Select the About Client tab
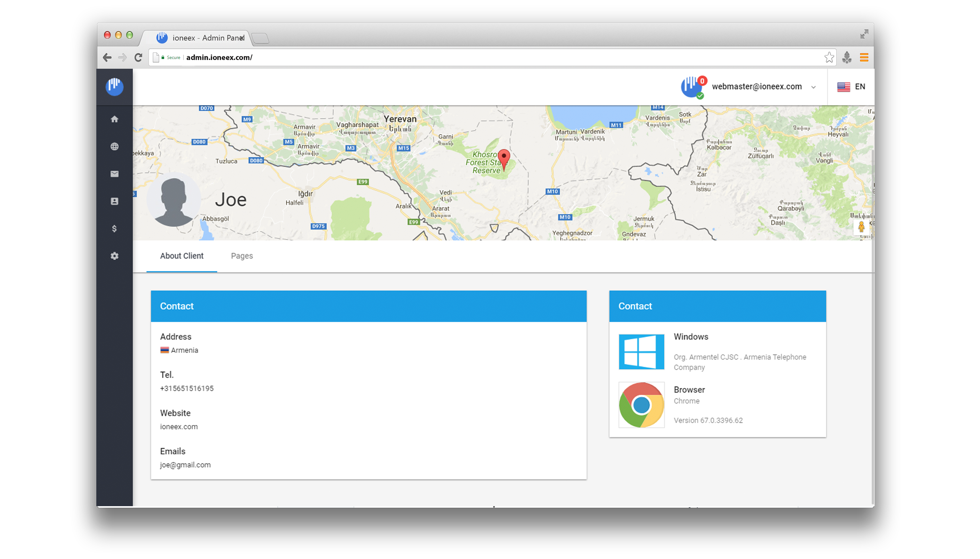Image resolution: width=980 pixels, height=559 pixels. [182, 256]
